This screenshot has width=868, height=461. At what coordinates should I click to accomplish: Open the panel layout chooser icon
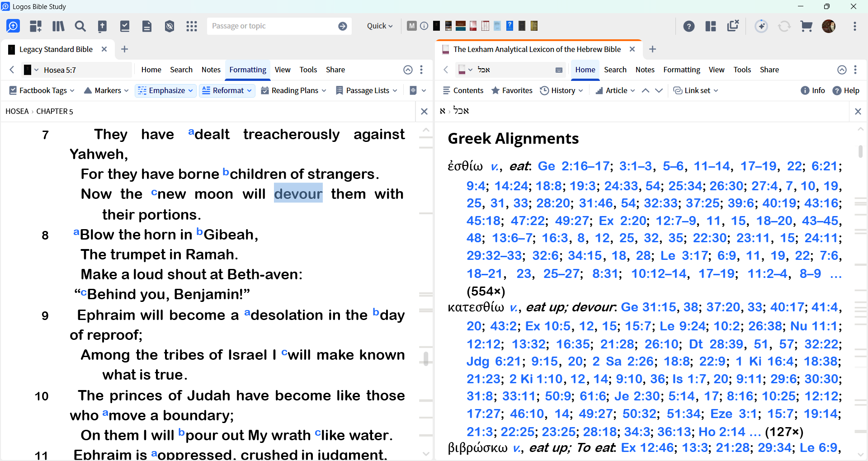[711, 26]
